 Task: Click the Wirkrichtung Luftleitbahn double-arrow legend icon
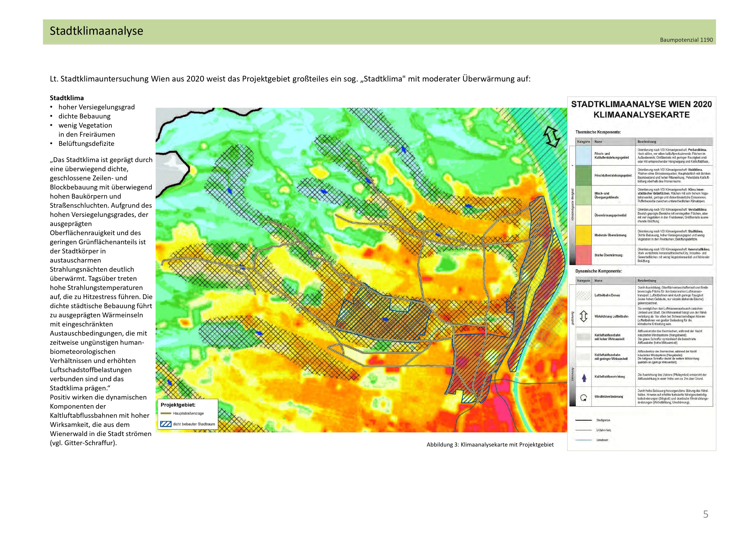click(583, 316)
